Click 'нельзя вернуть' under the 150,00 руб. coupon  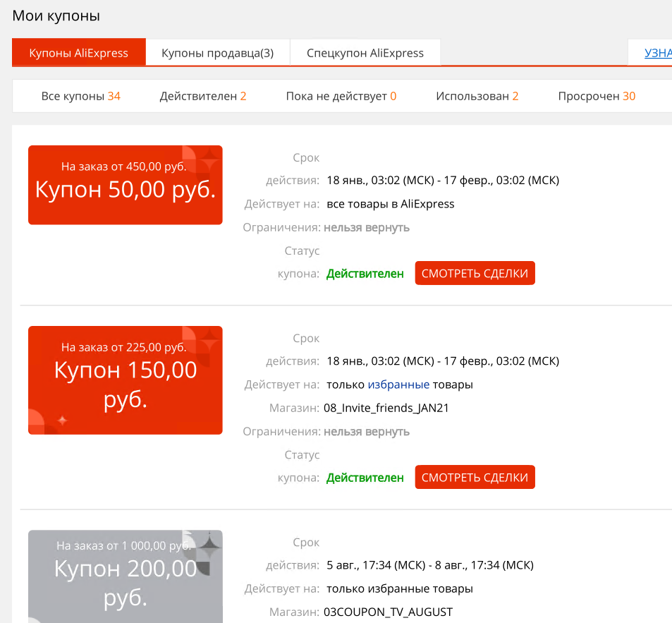click(x=367, y=432)
